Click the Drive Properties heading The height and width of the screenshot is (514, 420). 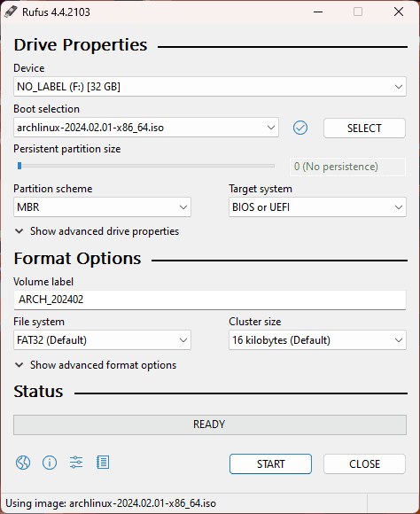click(81, 45)
